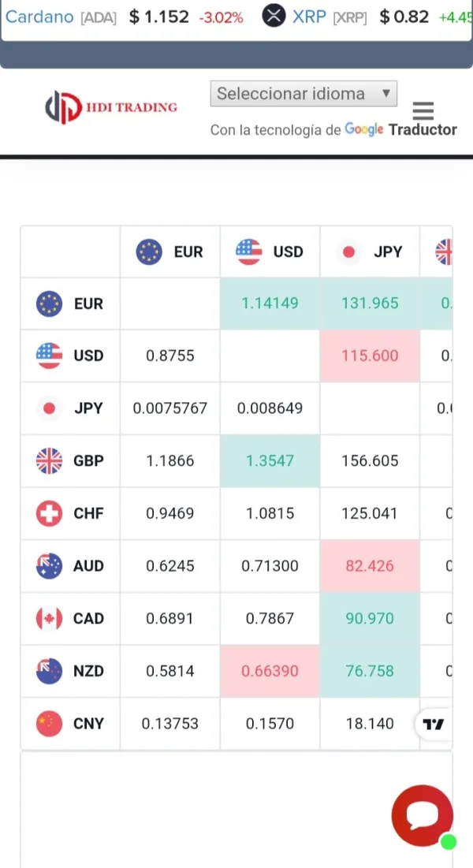The width and height of the screenshot is (473, 868).
Task: Click the USD/JPY rate 115.600 cell
Action: (x=370, y=356)
